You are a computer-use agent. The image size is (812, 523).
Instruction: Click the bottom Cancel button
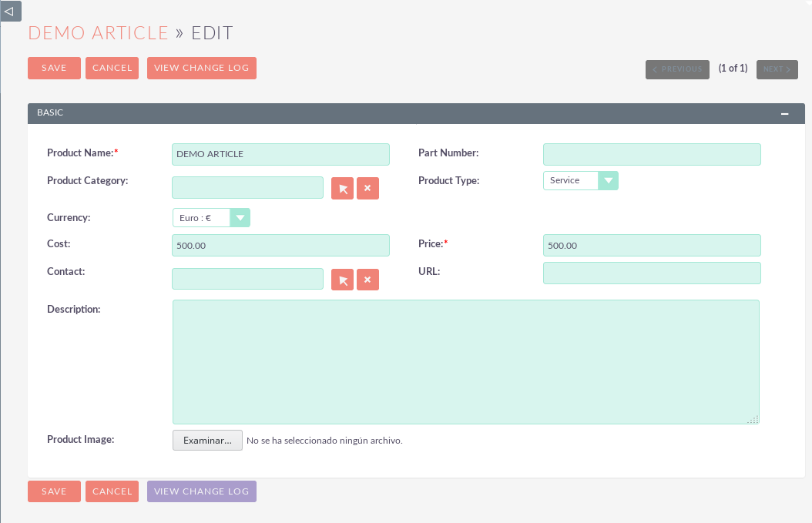click(x=112, y=491)
